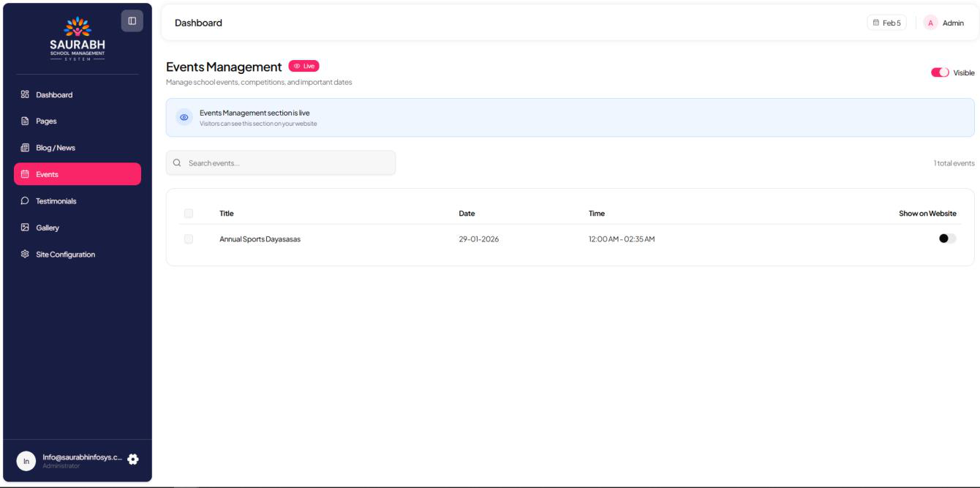Click the Search events input field
This screenshot has height=488, width=980.
285,163
